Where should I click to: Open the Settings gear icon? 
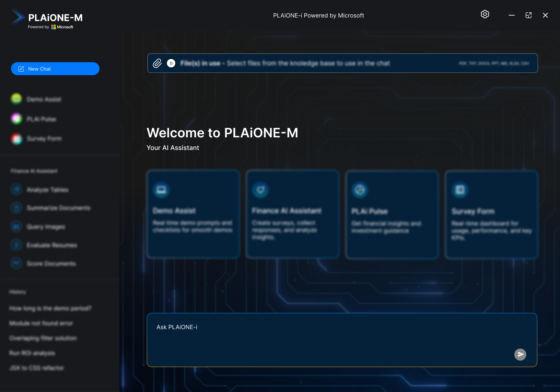[x=485, y=14]
